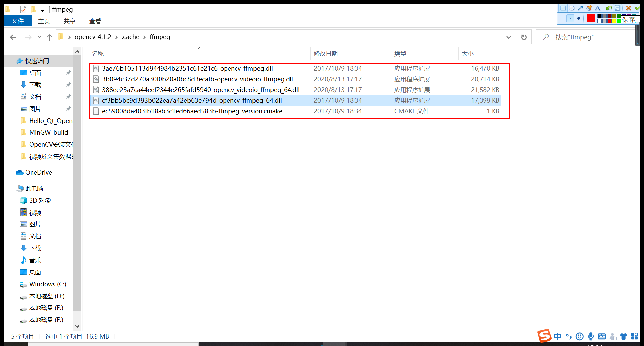Navigate to opencv-4.1.2 in breadcrumb
This screenshot has width=644, height=346.
click(x=93, y=37)
